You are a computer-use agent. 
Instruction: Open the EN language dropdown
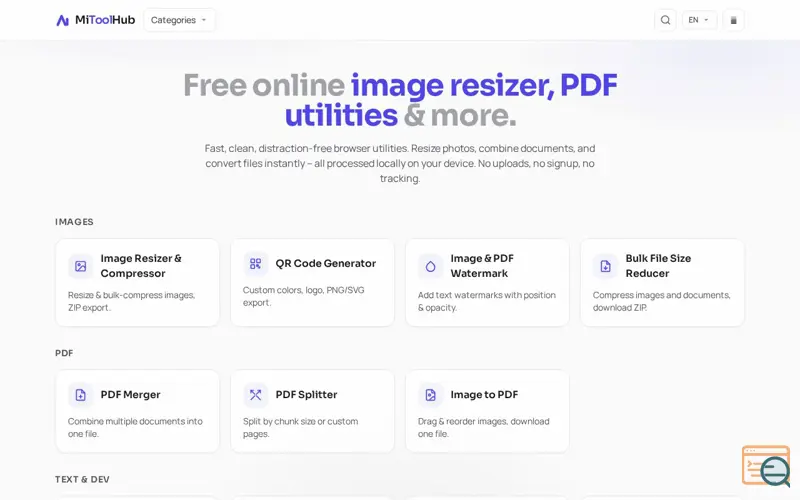click(699, 20)
